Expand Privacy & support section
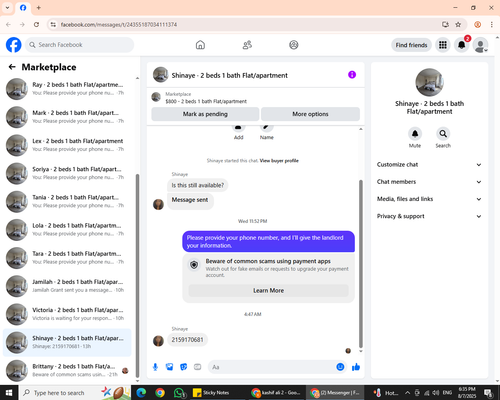The width and height of the screenshot is (500, 400). coord(429,216)
